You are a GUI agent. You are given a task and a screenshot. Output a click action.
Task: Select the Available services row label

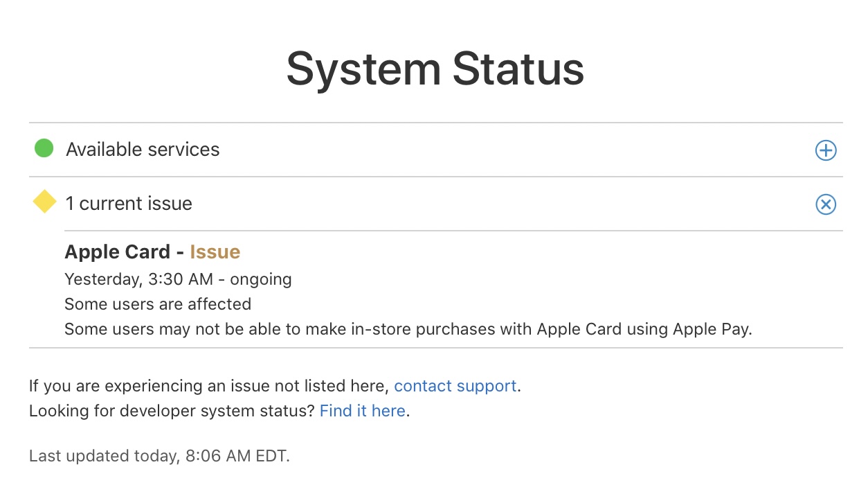point(143,150)
